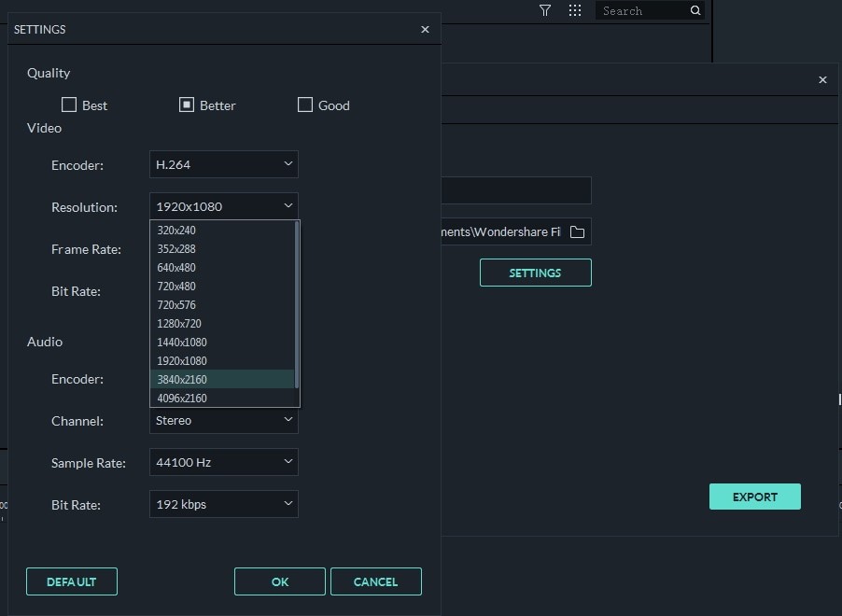Select Good quality checkbox
This screenshot has width=842, height=616.
(x=305, y=105)
